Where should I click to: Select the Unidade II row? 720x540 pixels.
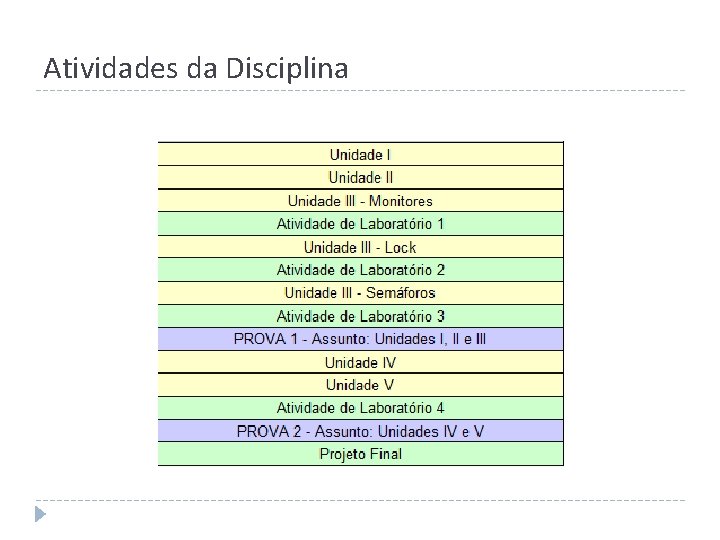[x=360, y=177]
